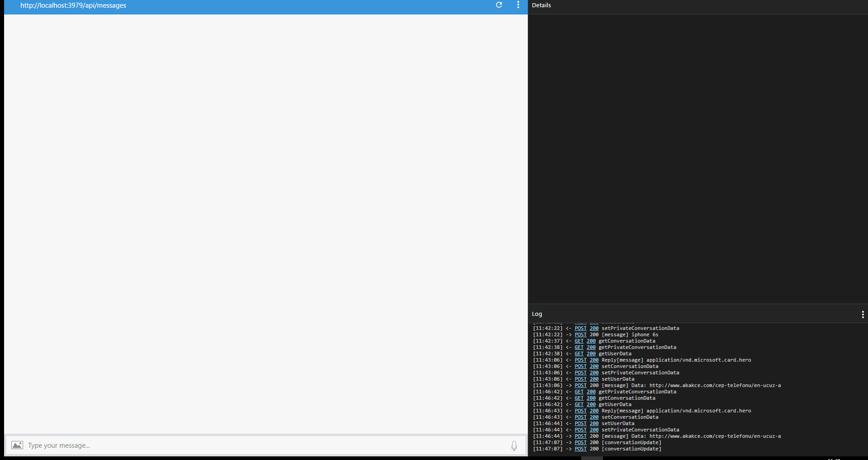Viewport: 868px width, 460px height.
Task: Open POST link of 11:43:06 setPrivateConversationData
Action: [x=580, y=373]
